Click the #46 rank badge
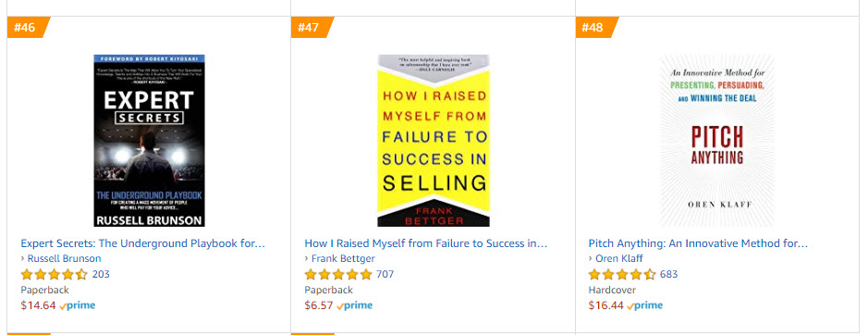Viewport: 868px width, 335px height. [x=28, y=27]
